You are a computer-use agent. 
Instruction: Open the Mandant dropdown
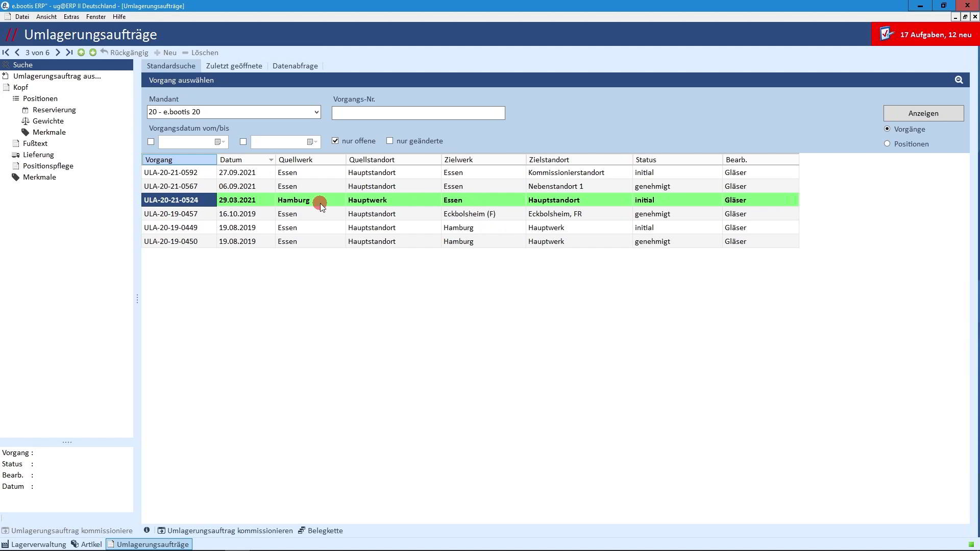[316, 112]
